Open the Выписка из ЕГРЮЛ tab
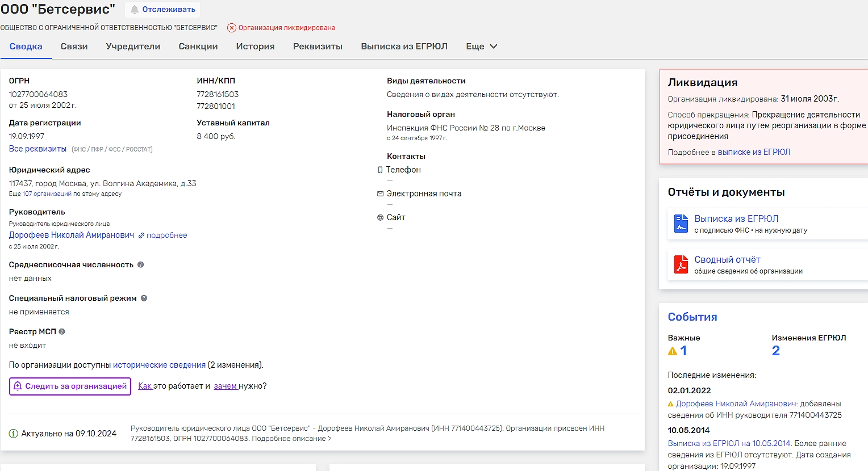Image resolution: width=868 pixels, height=471 pixels. (x=404, y=47)
